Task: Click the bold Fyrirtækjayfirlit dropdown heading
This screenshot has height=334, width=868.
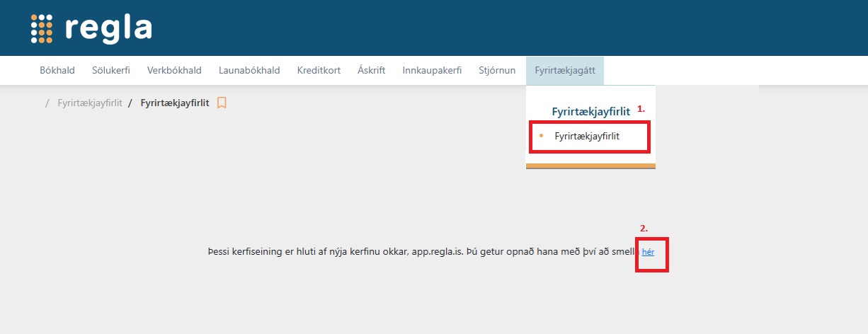Action: click(x=590, y=111)
